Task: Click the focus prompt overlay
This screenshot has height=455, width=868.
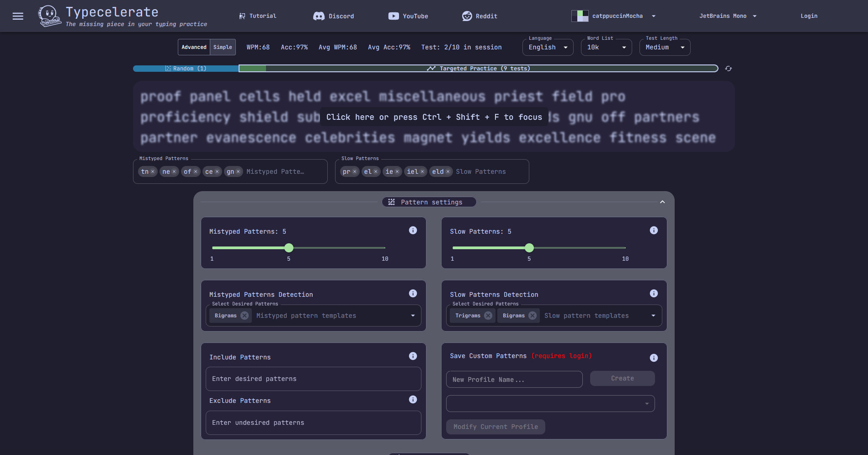Action: pyautogui.click(x=434, y=117)
